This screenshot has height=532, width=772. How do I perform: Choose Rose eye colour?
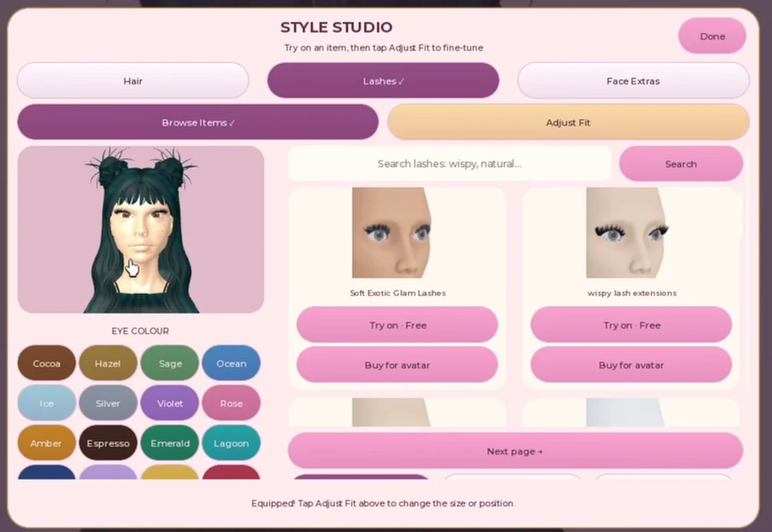pos(232,403)
